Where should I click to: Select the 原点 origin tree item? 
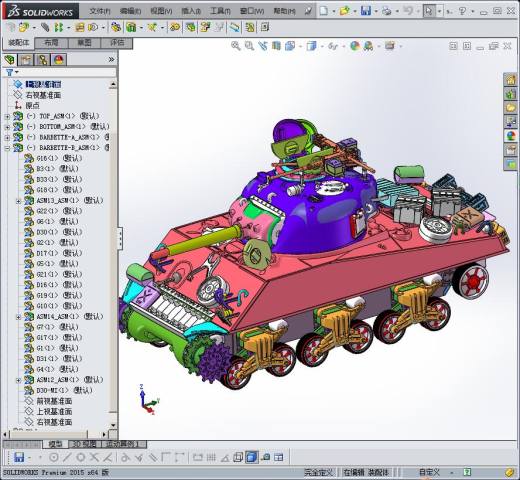point(27,106)
